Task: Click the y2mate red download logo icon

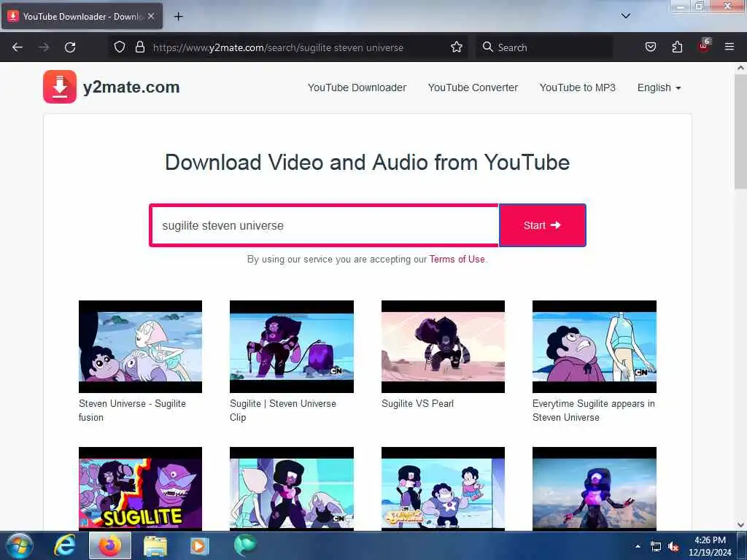Action: click(60, 87)
